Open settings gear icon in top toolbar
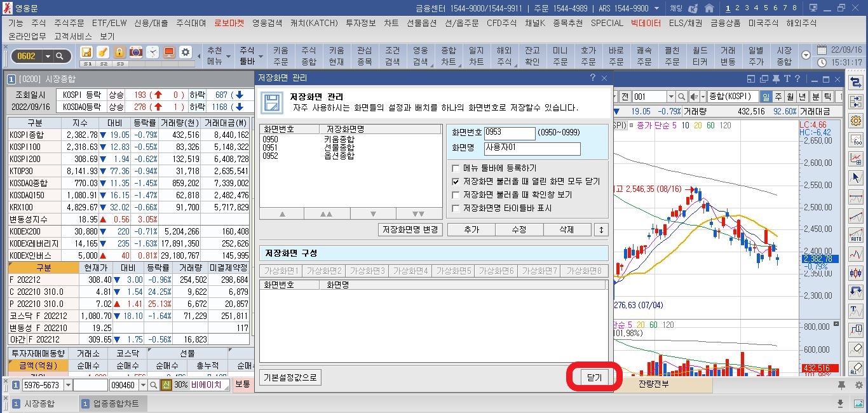 (x=186, y=52)
